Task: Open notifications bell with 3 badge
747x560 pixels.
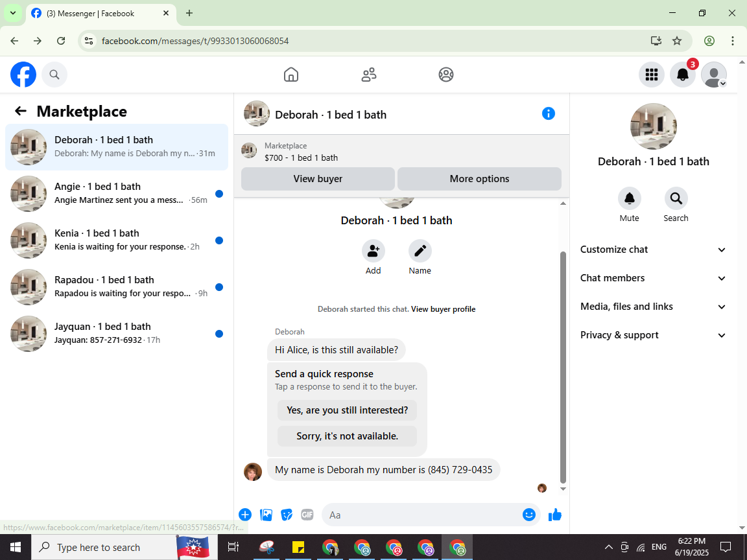Action: (x=683, y=75)
